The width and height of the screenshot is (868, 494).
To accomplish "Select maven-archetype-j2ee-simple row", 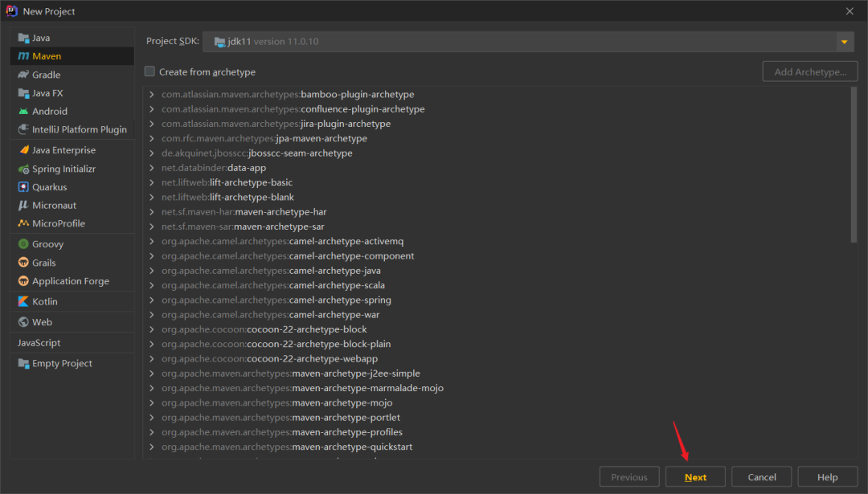I will (497, 374).
